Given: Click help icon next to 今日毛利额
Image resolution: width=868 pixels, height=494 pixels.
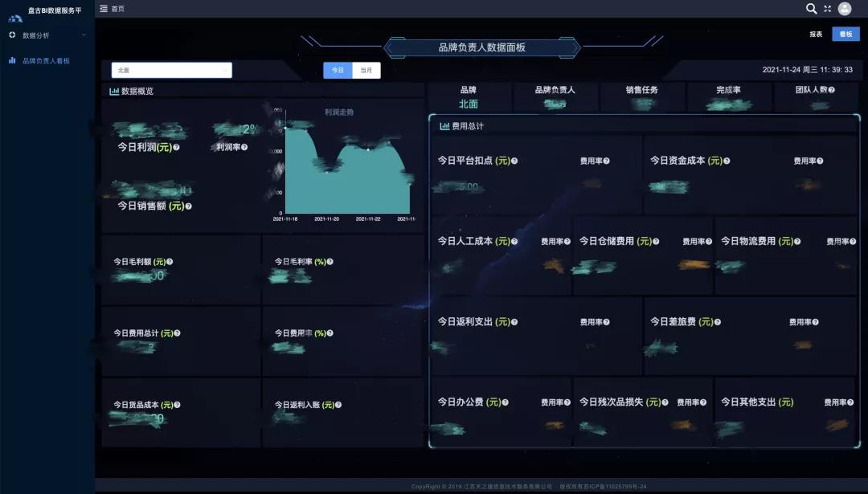Looking at the screenshot, I should [x=170, y=262].
